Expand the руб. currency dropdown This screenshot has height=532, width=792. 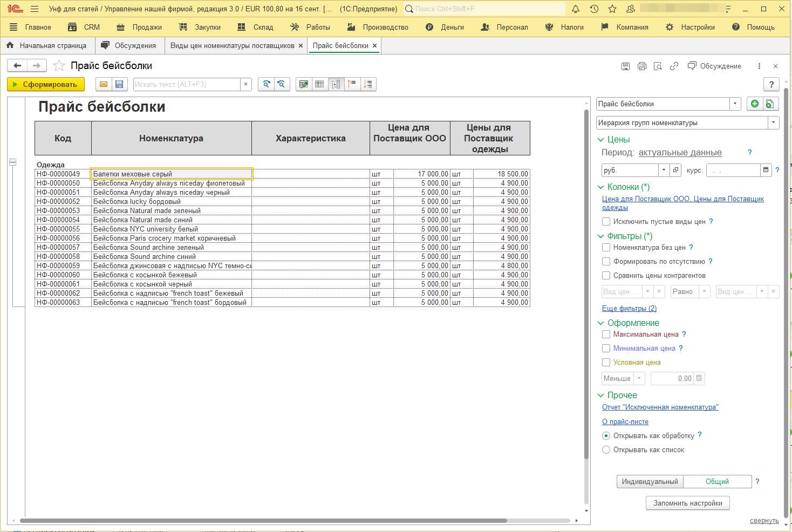coord(664,170)
